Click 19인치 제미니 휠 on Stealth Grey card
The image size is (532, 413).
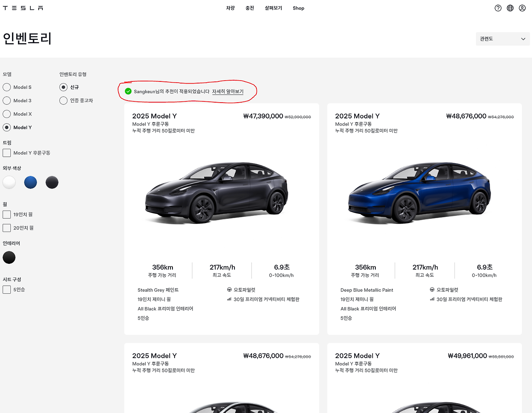pos(154,299)
